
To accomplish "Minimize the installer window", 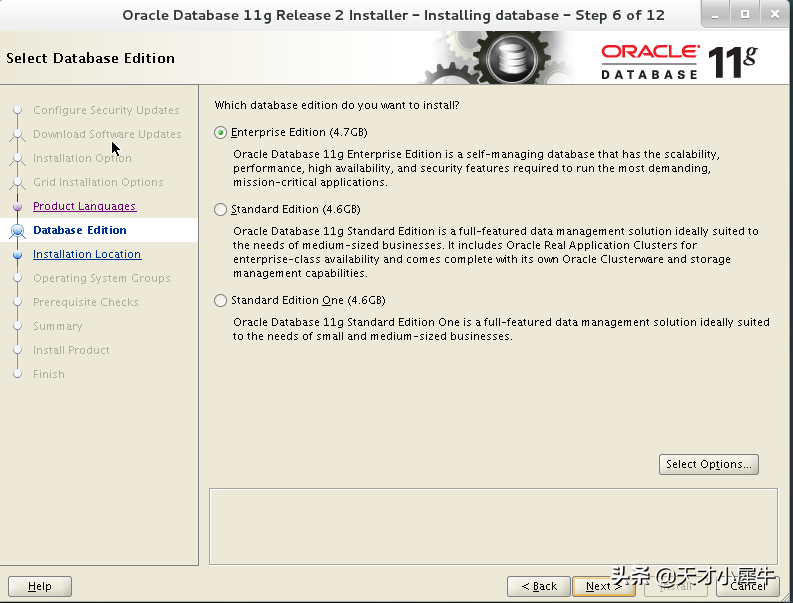I will 715,15.
